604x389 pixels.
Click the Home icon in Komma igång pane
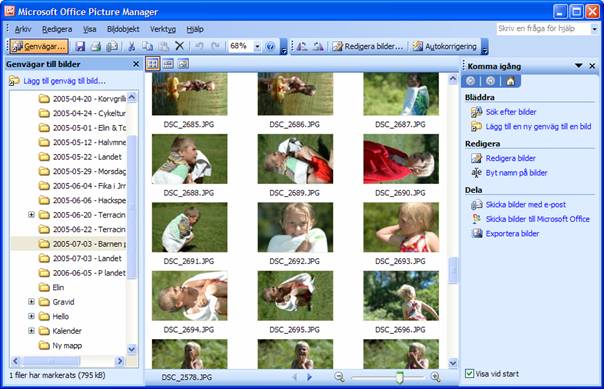tap(510, 81)
